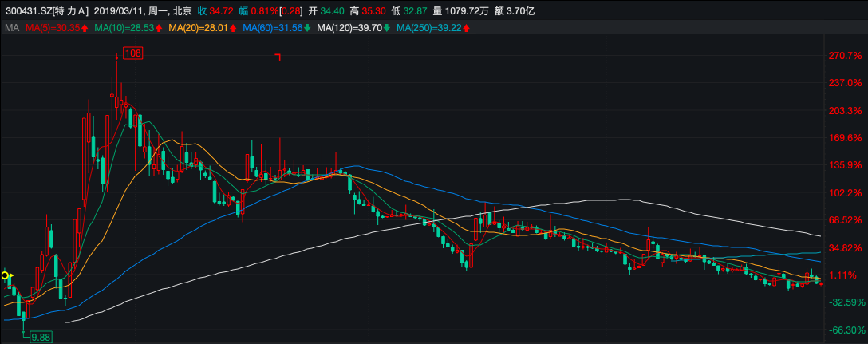The width and height of the screenshot is (868, 344).
Task: Select the MA(120)=39.70 indicator label
Action: pos(349,28)
